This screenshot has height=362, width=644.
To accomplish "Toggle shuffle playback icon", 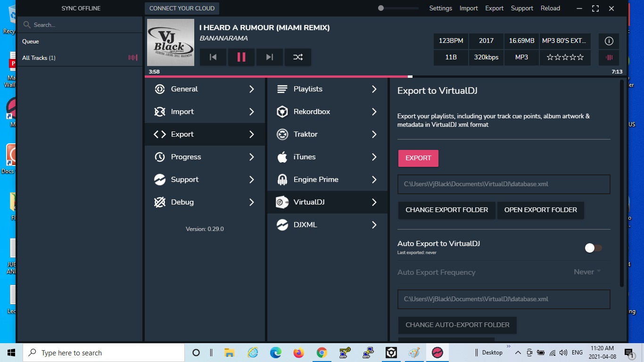I will tap(297, 57).
